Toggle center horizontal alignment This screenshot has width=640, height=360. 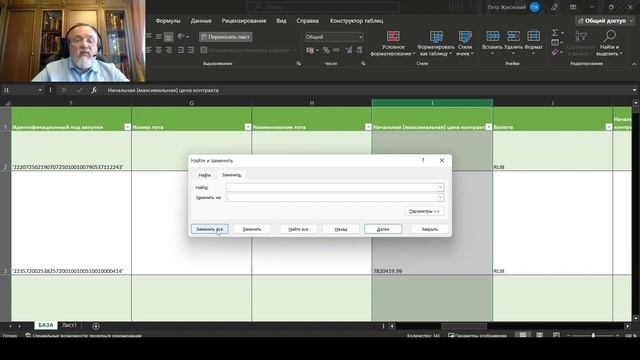click(158, 50)
